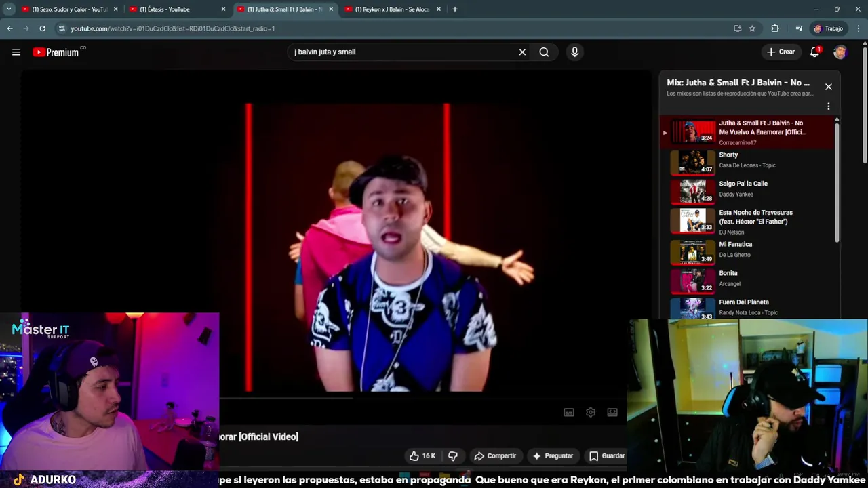Open the account avatar menu
Image resolution: width=868 pixels, height=488 pixels.
840,52
